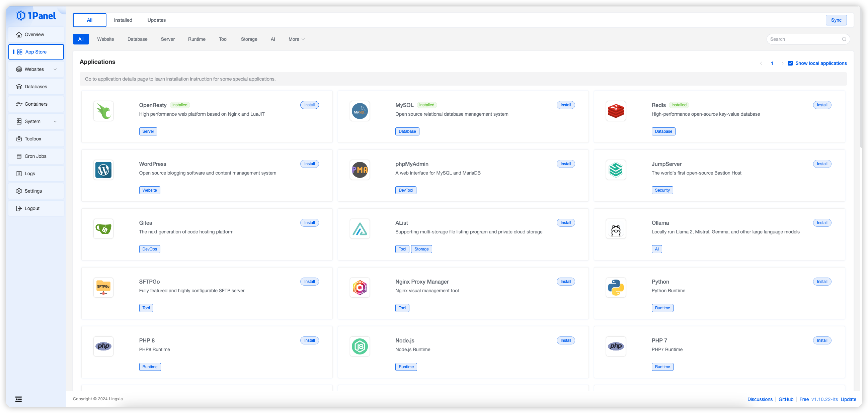This screenshot has height=413, width=868.
Task: Open Settings in the sidebar
Action: (x=36, y=191)
